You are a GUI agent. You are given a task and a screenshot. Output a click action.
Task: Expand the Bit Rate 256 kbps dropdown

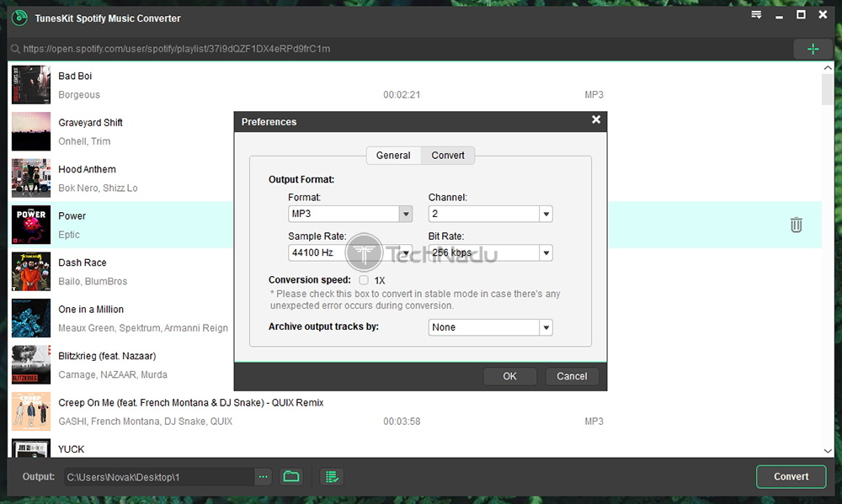pos(546,252)
